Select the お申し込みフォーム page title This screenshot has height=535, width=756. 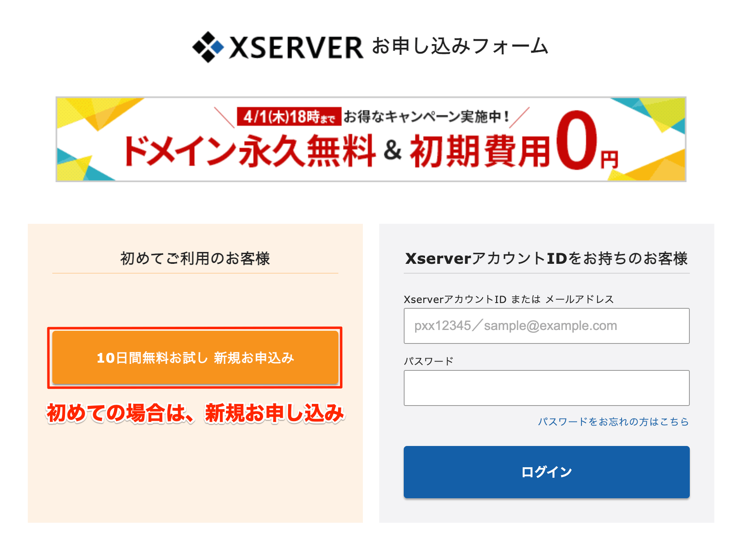pyautogui.click(x=460, y=46)
